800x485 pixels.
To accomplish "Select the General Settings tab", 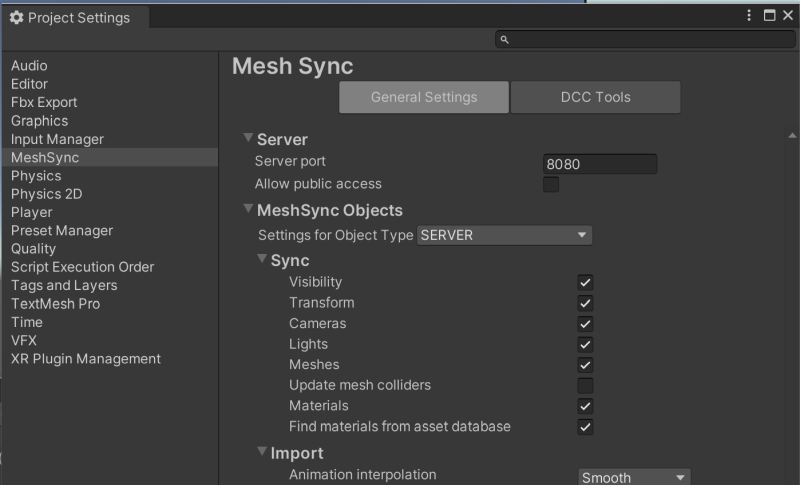I will [424, 97].
